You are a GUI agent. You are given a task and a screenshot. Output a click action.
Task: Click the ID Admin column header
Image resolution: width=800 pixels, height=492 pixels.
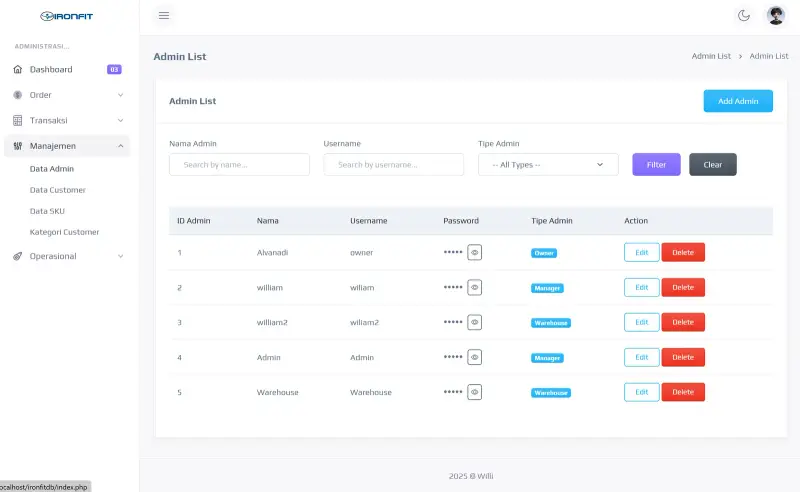coord(193,221)
